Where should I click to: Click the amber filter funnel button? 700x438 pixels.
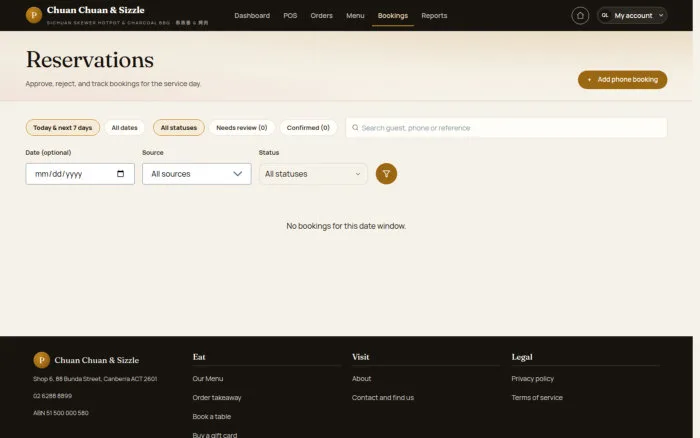pos(386,174)
